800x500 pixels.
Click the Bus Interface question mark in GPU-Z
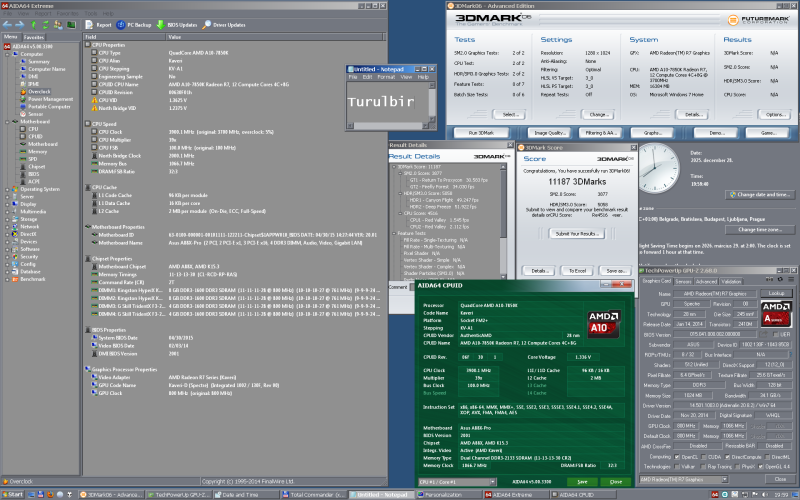click(x=790, y=354)
